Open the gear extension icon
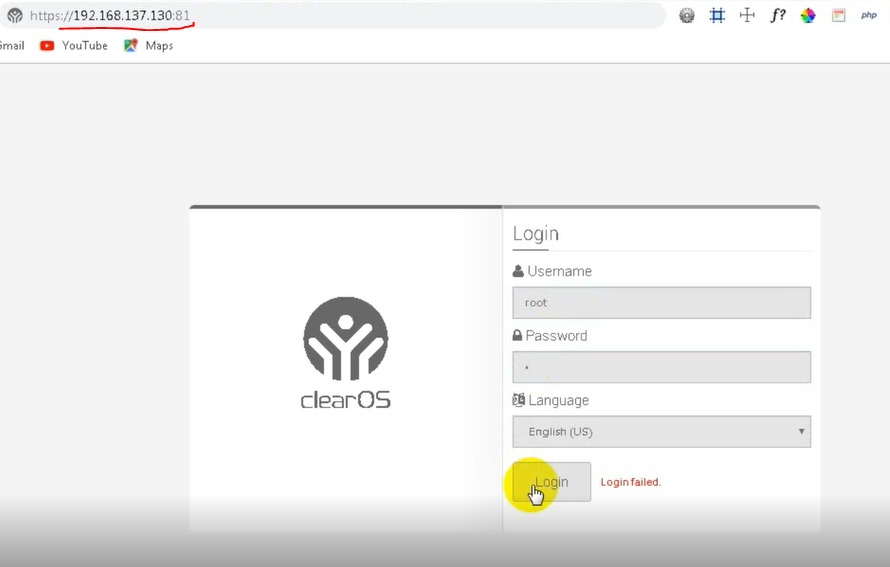Viewport: 890px width, 567px height. (687, 15)
